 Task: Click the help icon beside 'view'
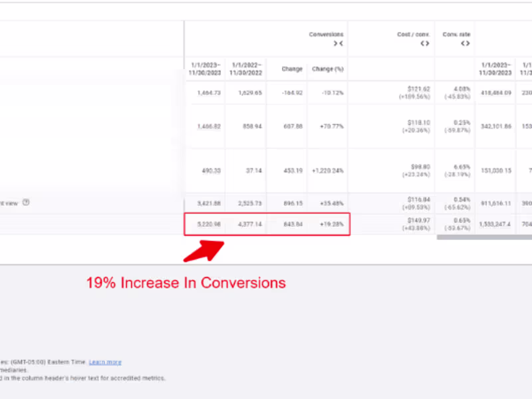26,203
